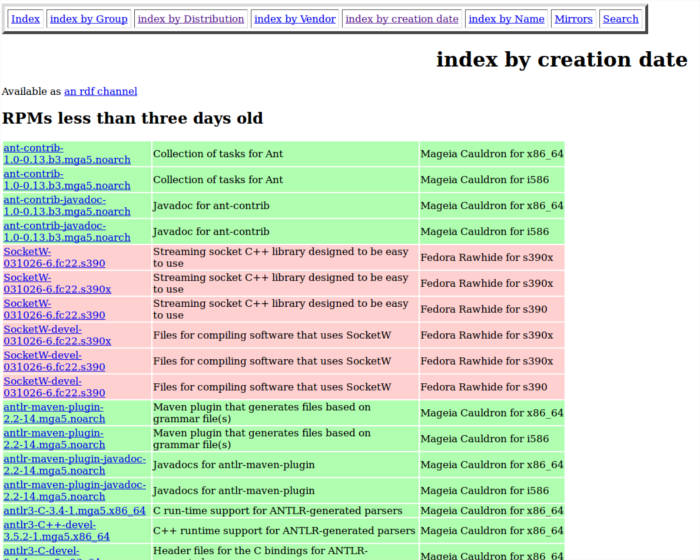Screen dimensions: 700x560
Task: Click 'Mageia Cauldron for i586' in antlr-maven-plugin-javadoc row
Action: (x=485, y=491)
